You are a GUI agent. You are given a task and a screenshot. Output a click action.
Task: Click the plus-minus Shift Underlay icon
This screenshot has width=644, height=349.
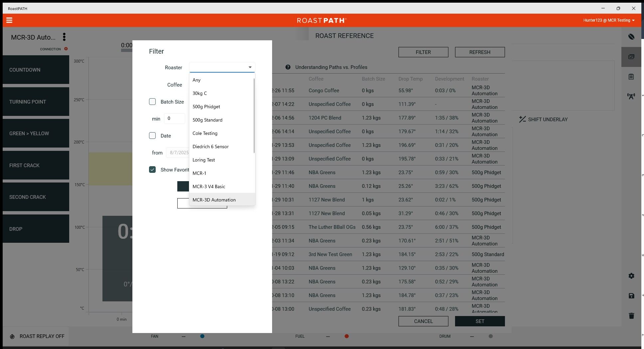522,119
